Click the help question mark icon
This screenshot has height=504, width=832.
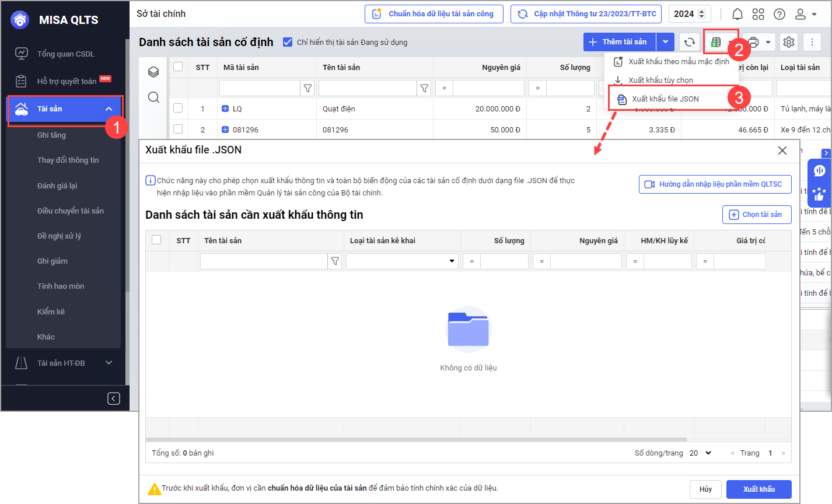[x=779, y=14]
